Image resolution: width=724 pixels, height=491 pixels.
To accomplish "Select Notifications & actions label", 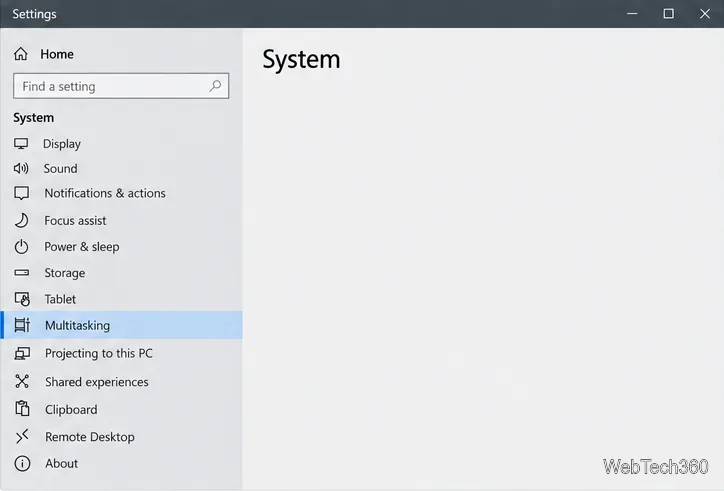I will click(x=105, y=193).
